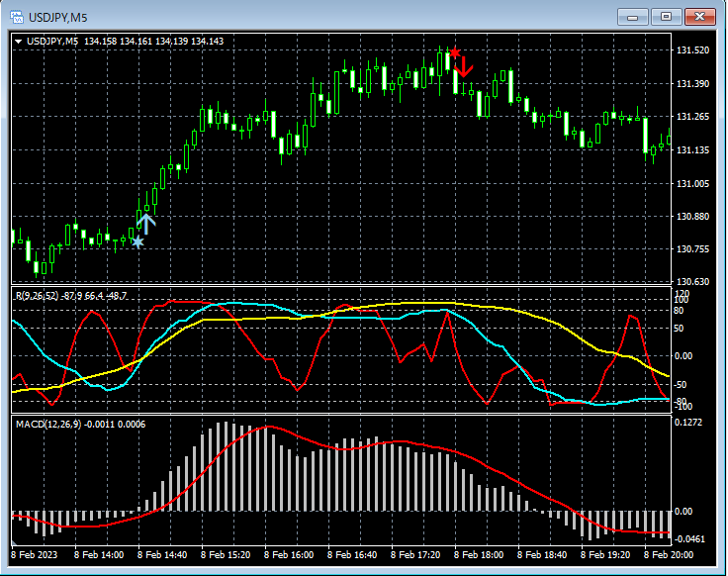Click the red down arrow sell signal
Viewport: 728px width, 576px height.
[x=464, y=68]
